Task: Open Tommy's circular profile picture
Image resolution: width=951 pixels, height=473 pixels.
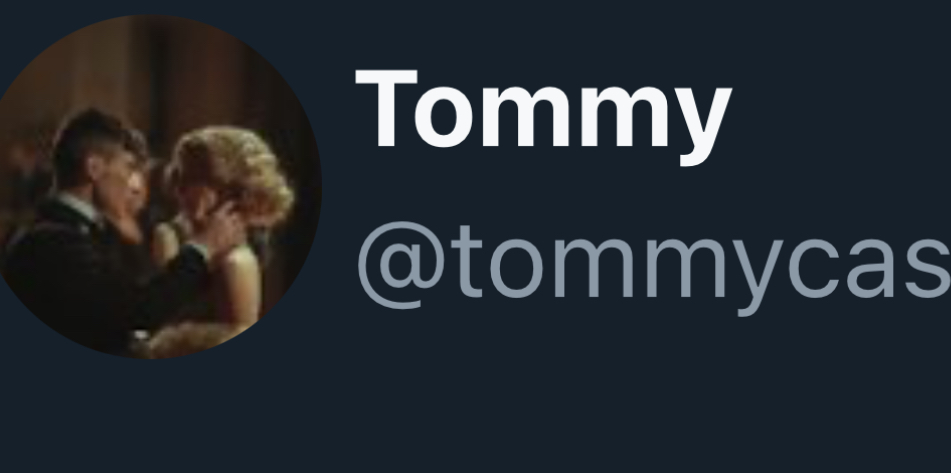Action: pos(151,187)
